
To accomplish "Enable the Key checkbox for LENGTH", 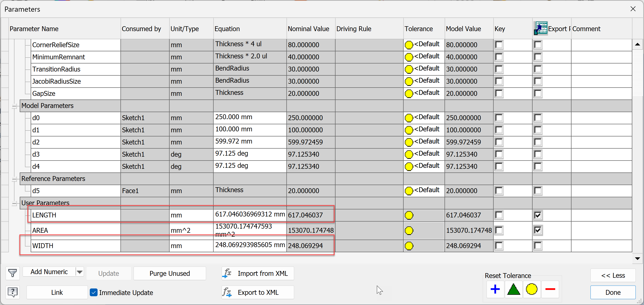I will pos(499,215).
